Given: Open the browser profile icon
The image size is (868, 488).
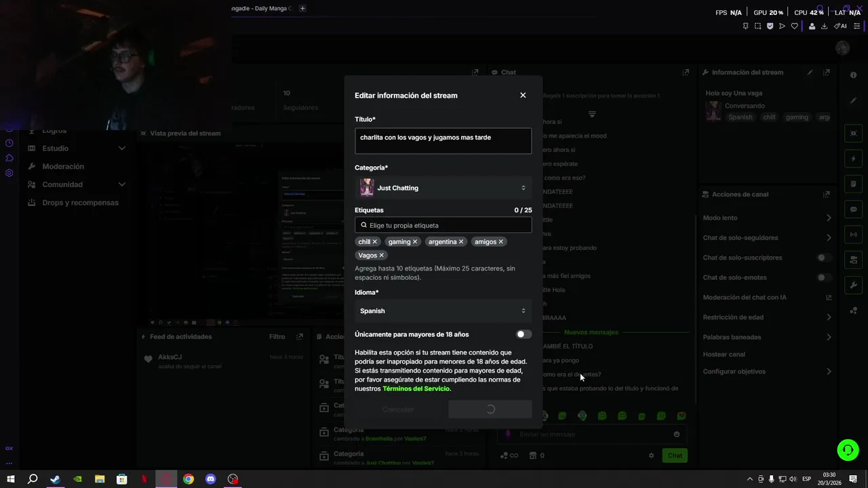Looking at the screenshot, I should [812, 26].
